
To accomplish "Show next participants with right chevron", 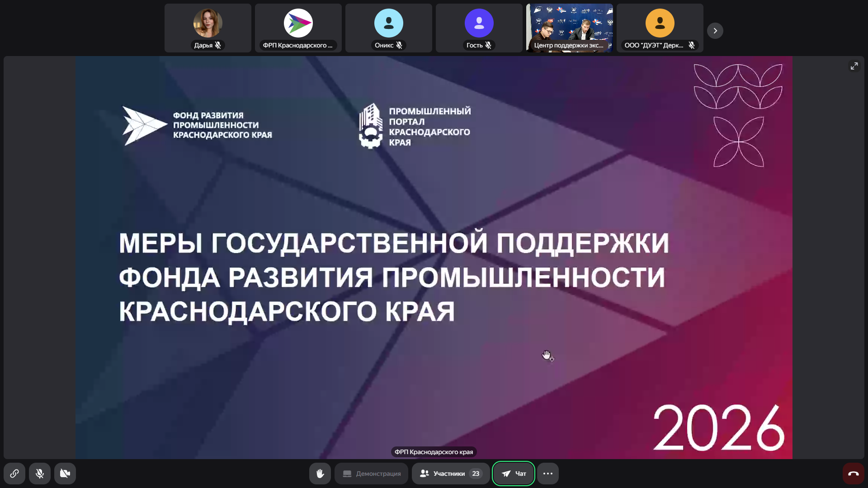I will 715,31.
